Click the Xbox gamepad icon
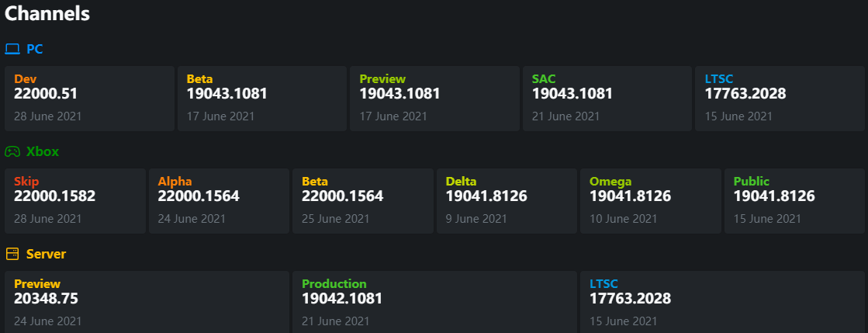 [x=12, y=151]
